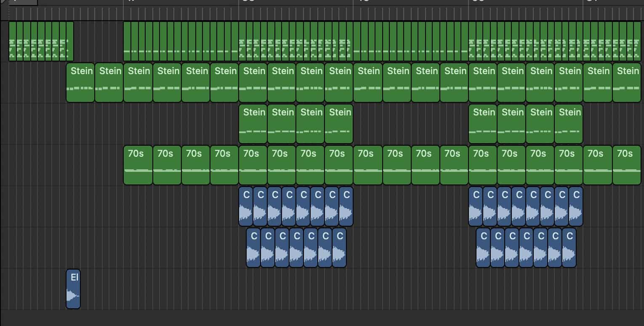Image resolution: width=644 pixels, height=326 pixels.
Task: Select a 70s region near the middle of the arrangement
Action: 367,164
